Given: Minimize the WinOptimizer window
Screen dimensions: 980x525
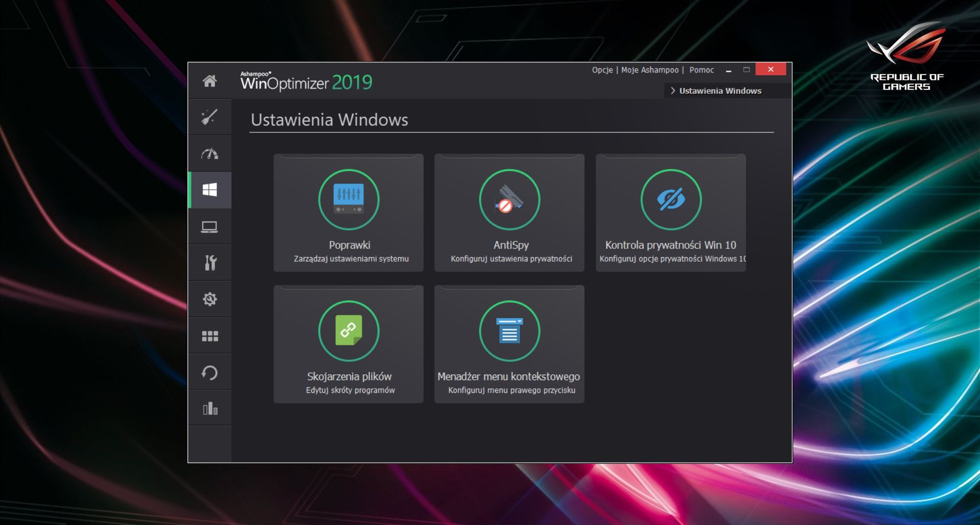Looking at the screenshot, I should 728,70.
